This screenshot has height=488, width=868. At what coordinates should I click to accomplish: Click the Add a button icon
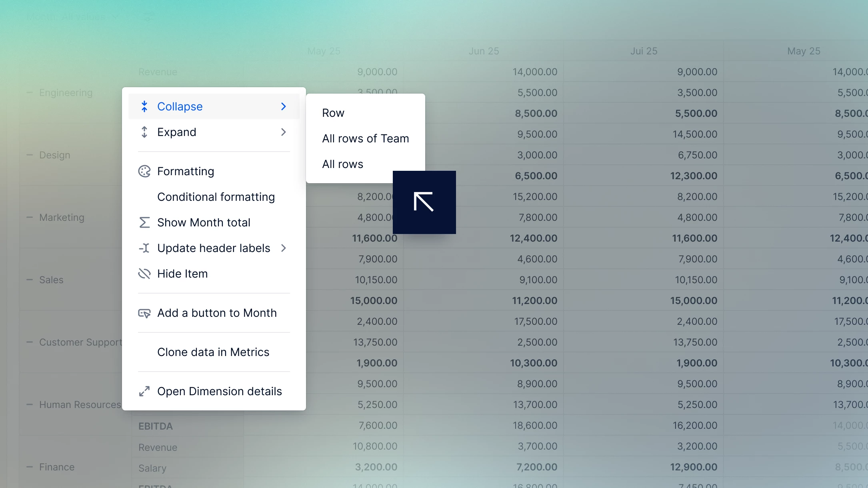144,313
